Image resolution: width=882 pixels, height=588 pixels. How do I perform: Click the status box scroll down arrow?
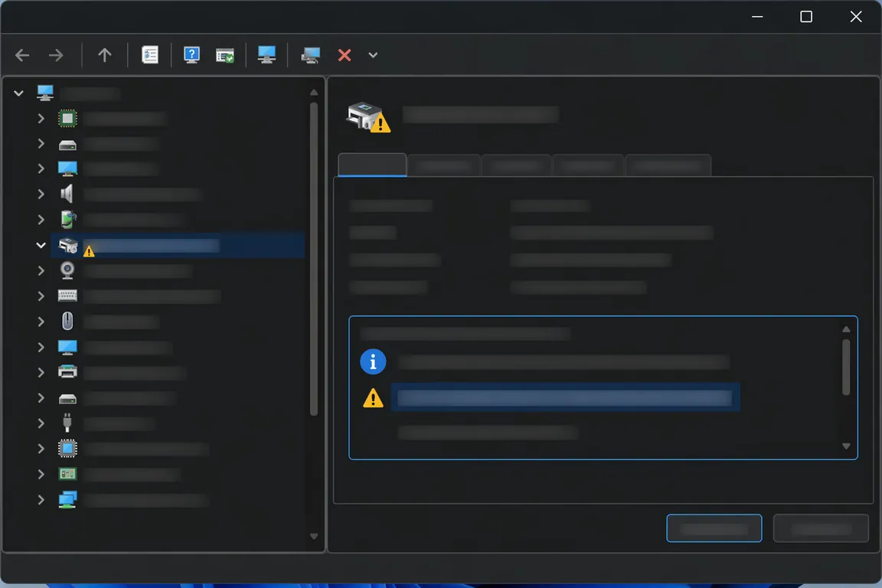[846, 446]
